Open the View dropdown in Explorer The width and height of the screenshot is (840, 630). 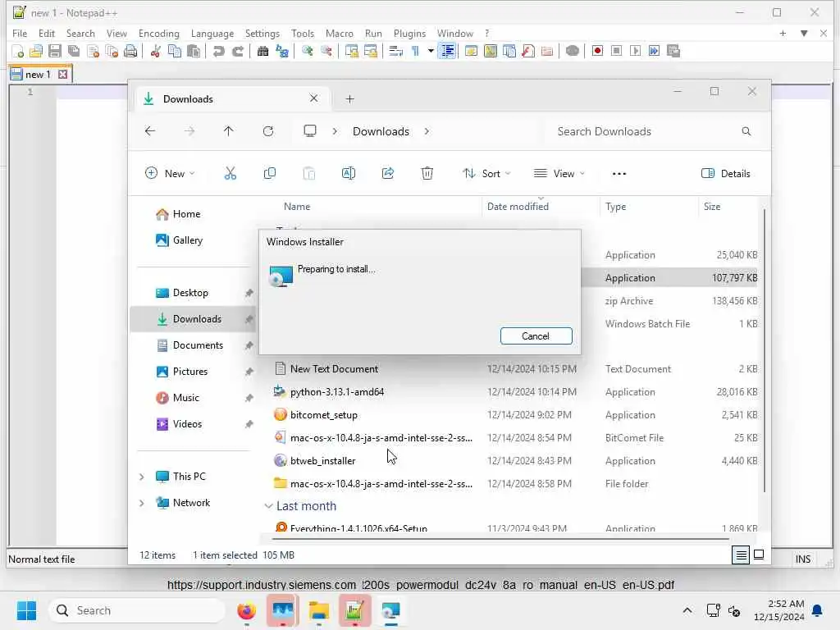[x=559, y=173]
